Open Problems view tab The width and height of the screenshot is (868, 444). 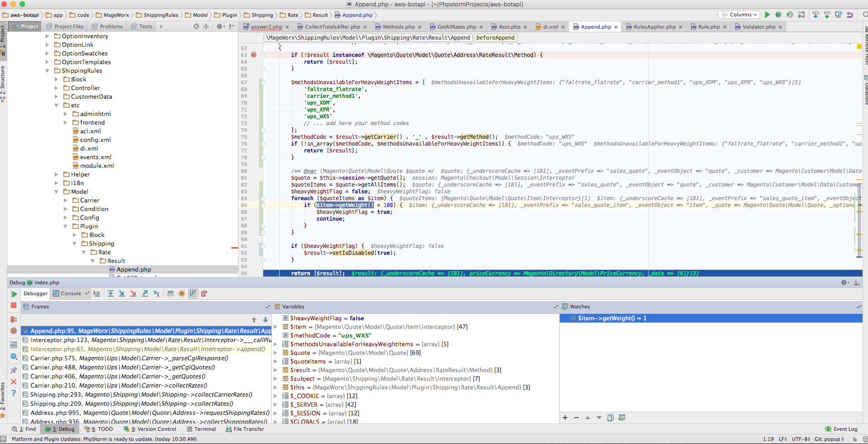coord(107,26)
